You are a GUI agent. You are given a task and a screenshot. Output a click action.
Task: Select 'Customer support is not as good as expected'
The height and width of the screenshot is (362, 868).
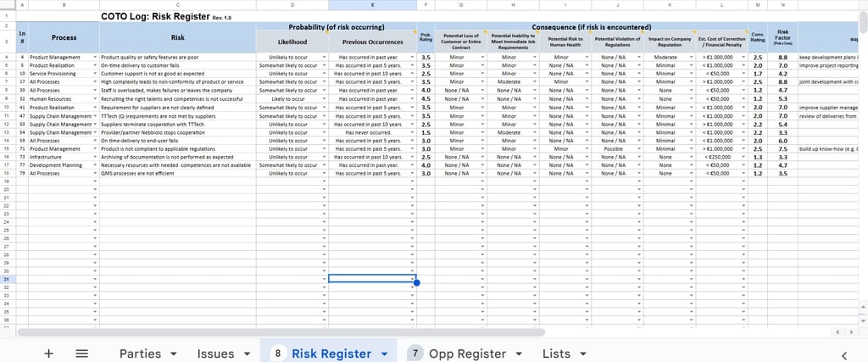[x=178, y=74]
